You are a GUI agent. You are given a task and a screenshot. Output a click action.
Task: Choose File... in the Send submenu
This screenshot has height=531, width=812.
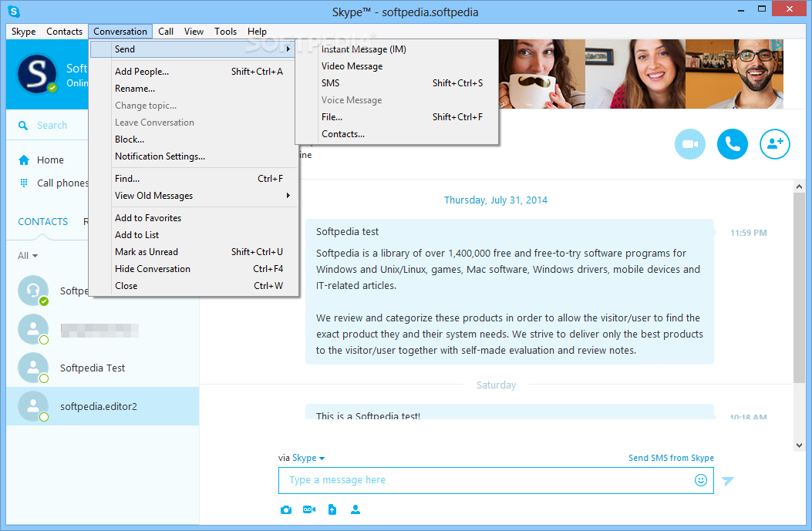[397, 117]
